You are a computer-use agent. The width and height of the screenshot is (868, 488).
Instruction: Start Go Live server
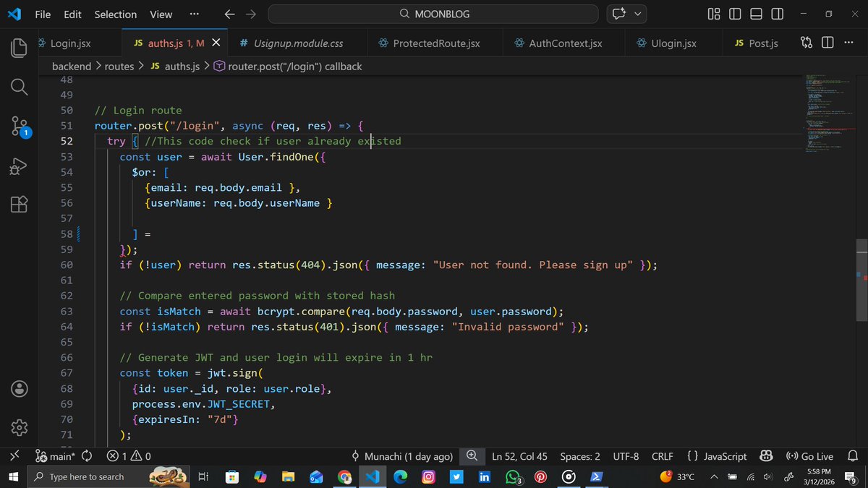coord(809,456)
